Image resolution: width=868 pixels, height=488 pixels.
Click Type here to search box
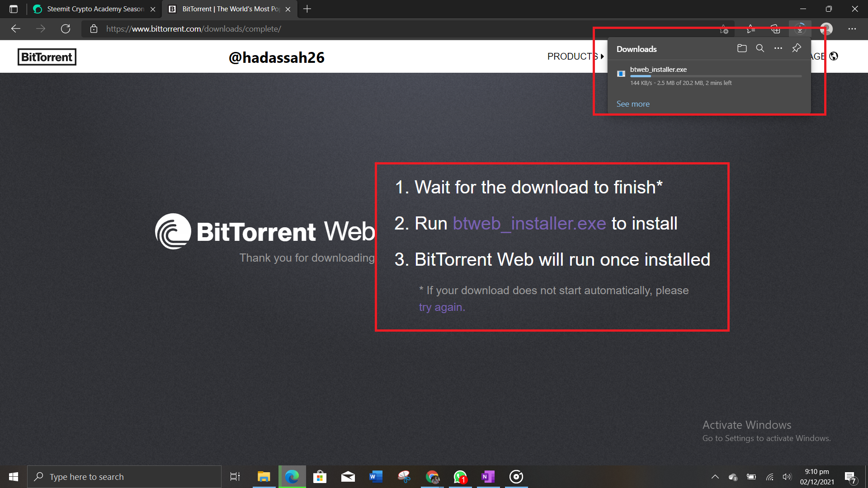coord(124,477)
